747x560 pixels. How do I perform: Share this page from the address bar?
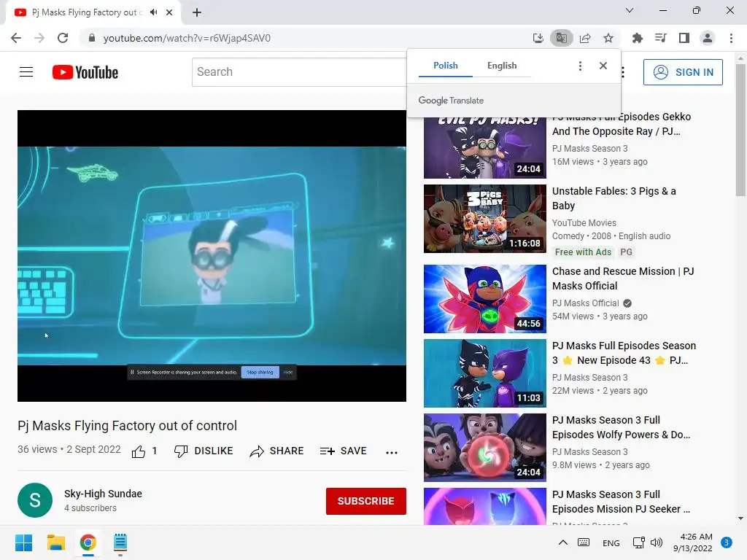point(585,38)
